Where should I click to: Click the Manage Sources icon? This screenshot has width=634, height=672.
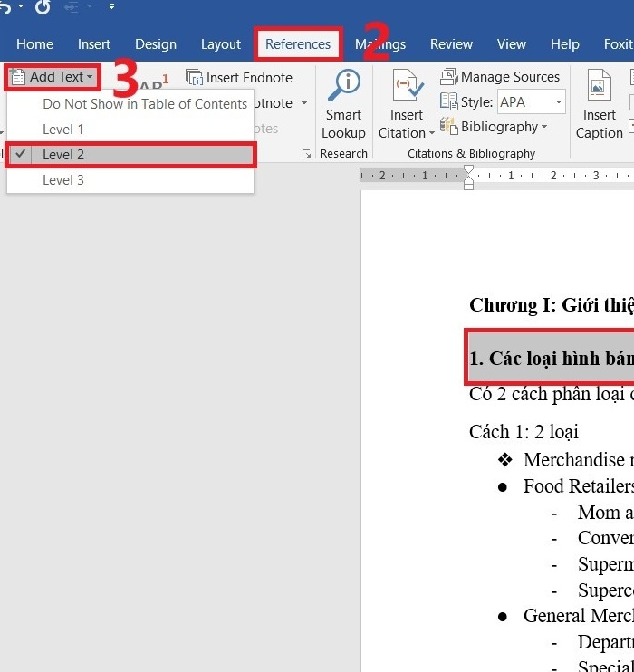pyautogui.click(x=449, y=77)
